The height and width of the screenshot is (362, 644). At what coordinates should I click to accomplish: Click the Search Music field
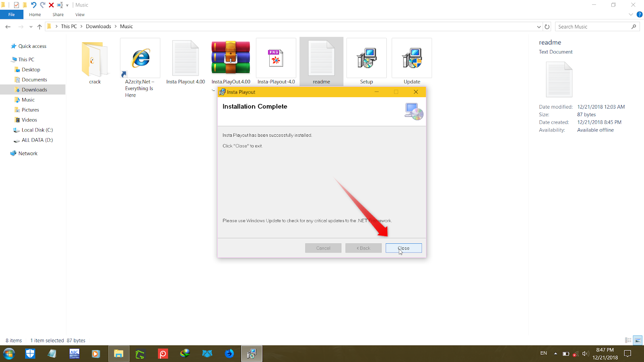[x=597, y=27]
